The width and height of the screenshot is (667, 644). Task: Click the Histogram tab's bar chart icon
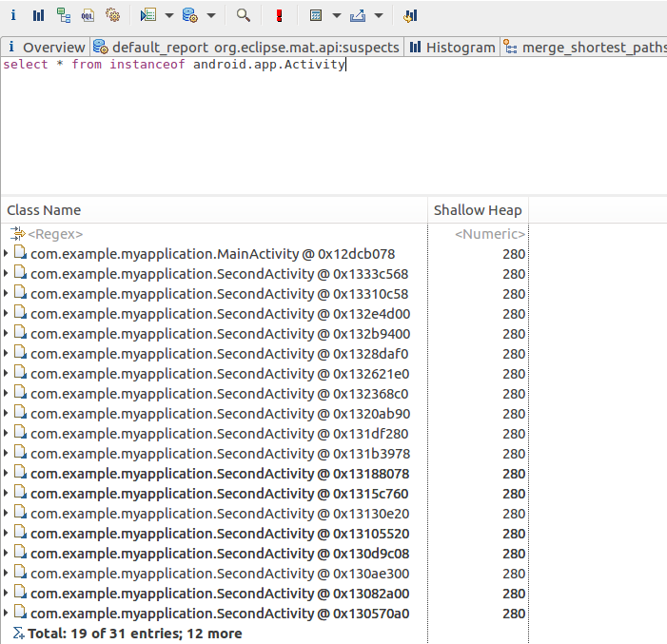pyautogui.click(x=415, y=47)
